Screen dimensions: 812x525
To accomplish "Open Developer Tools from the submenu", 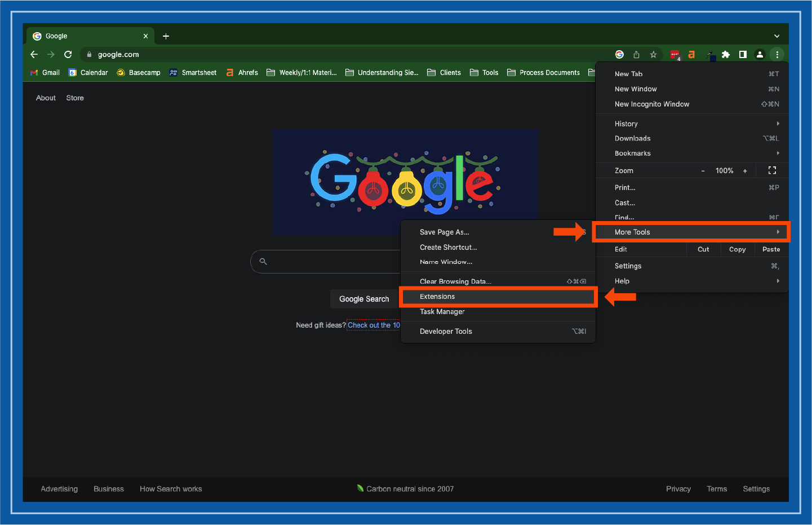I will [x=498, y=332].
